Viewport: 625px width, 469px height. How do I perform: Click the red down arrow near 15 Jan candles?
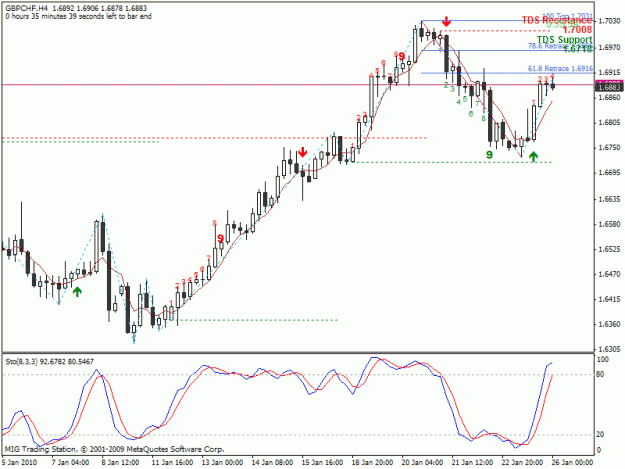pos(303,152)
